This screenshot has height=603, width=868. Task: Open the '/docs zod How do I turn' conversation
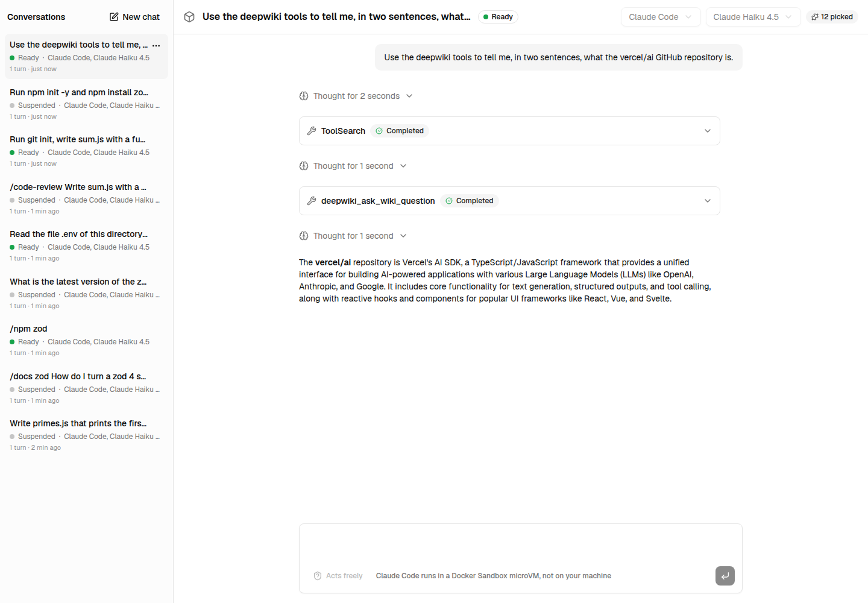(x=86, y=388)
